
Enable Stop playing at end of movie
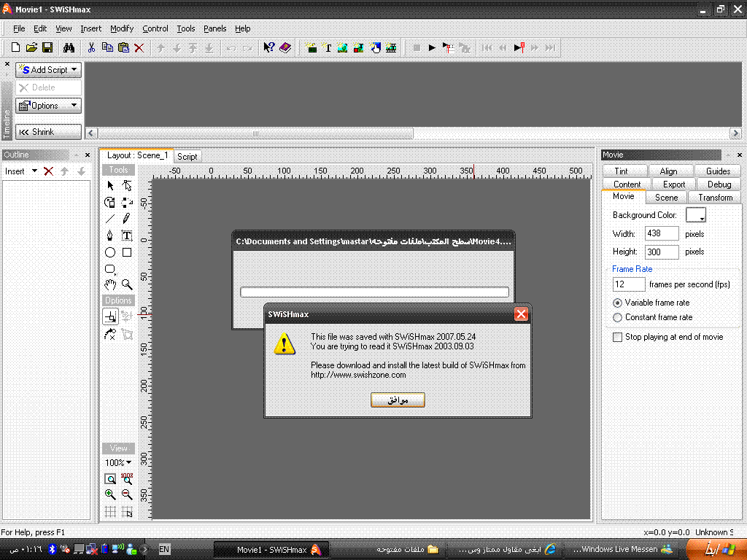(x=618, y=337)
